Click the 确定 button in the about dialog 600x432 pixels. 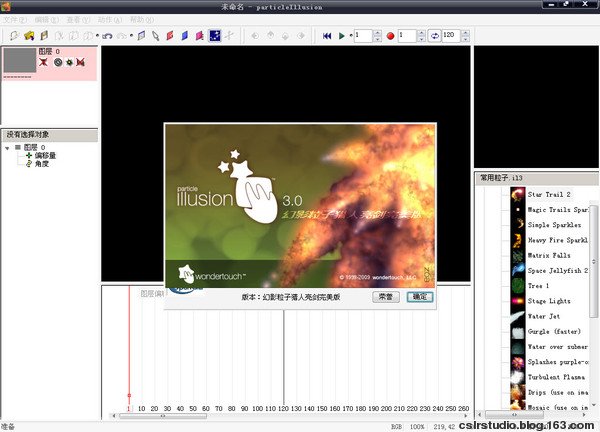click(x=420, y=297)
